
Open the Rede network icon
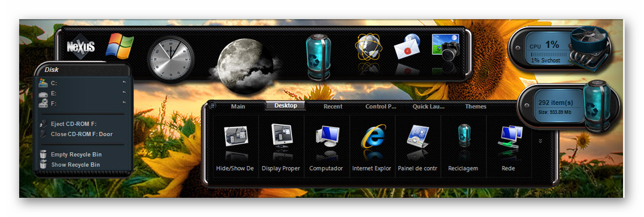509,137
